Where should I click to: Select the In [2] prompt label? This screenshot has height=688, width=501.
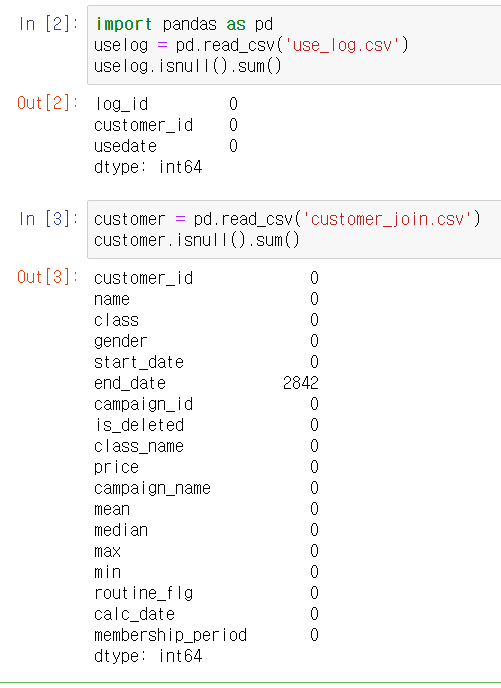(x=48, y=24)
